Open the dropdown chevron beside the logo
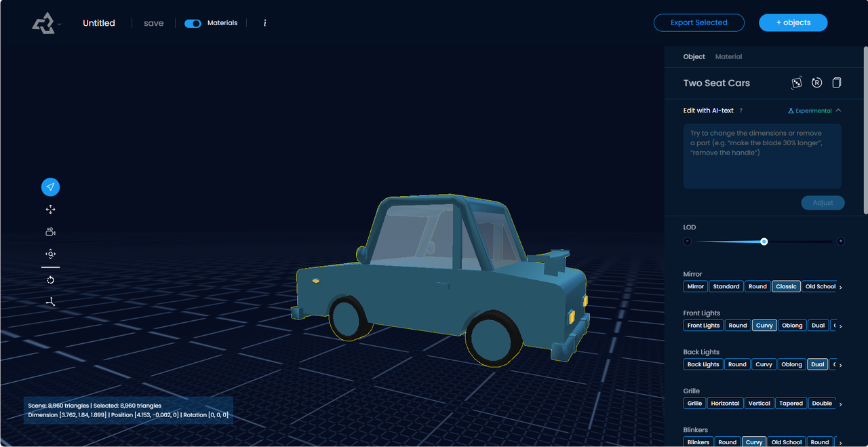 point(60,24)
